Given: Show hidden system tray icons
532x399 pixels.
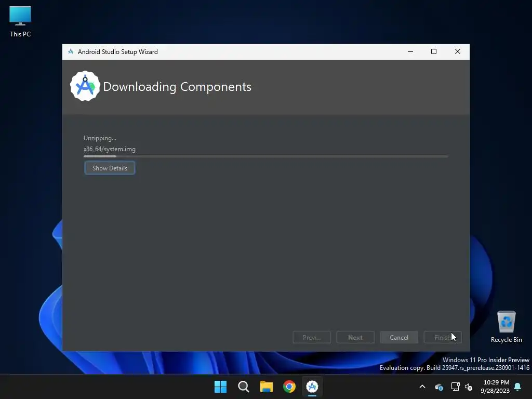Looking at the screenshot, I should point(422,387).
